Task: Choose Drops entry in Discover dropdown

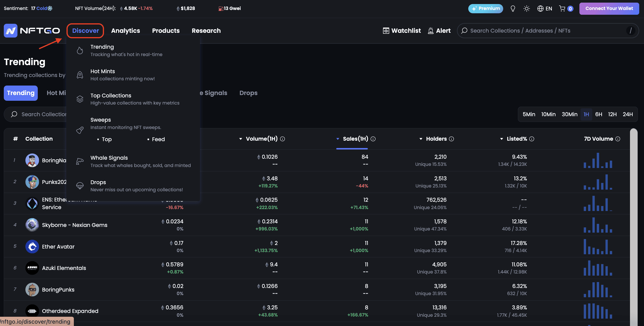Action: pos(133,186)
